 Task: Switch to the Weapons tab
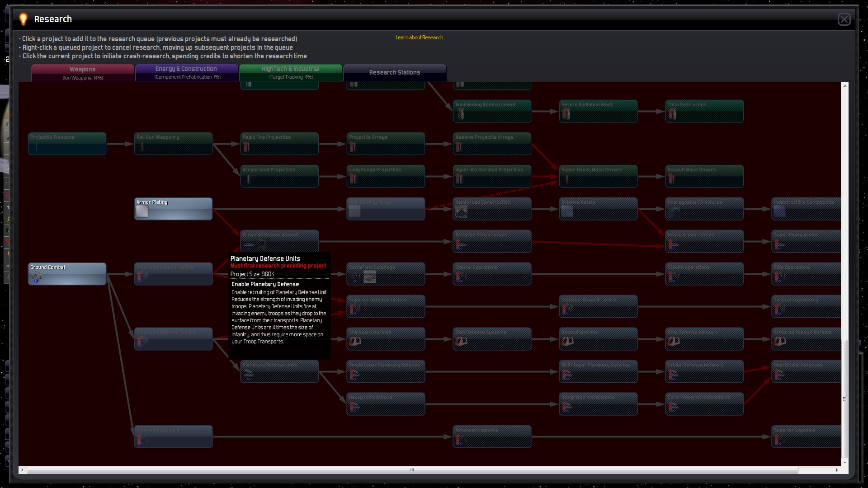[83, 72]
